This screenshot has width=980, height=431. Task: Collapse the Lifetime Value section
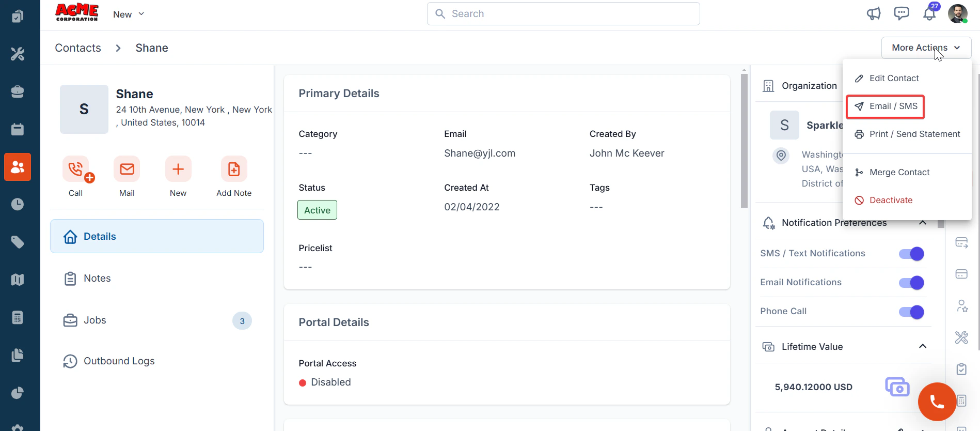click(923, 346)
